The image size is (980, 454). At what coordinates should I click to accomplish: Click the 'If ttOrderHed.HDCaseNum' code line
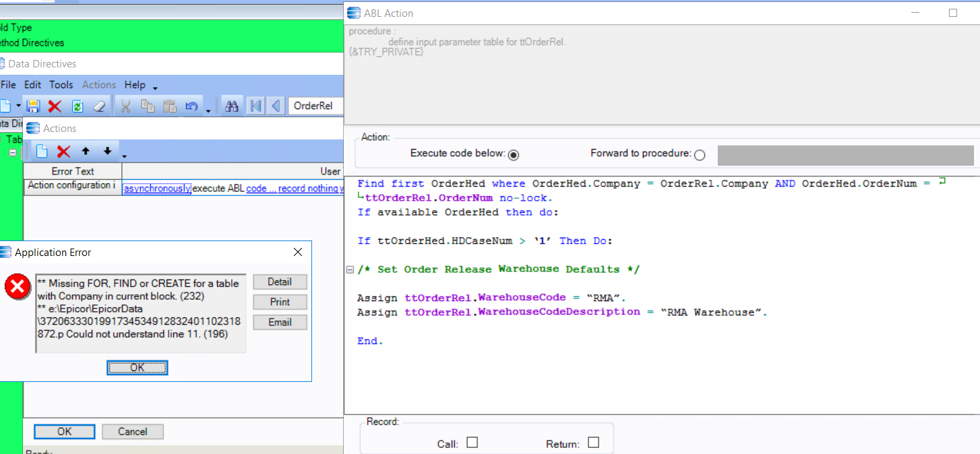[485, 240]
